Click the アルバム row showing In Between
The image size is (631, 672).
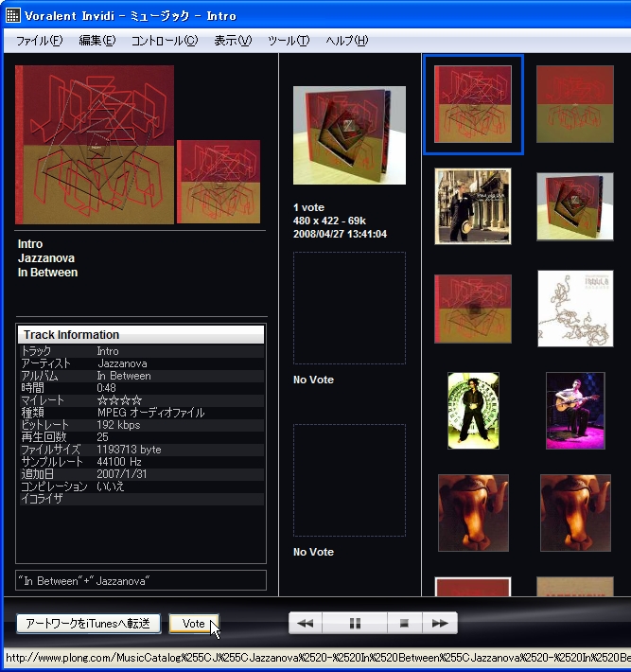141,376
